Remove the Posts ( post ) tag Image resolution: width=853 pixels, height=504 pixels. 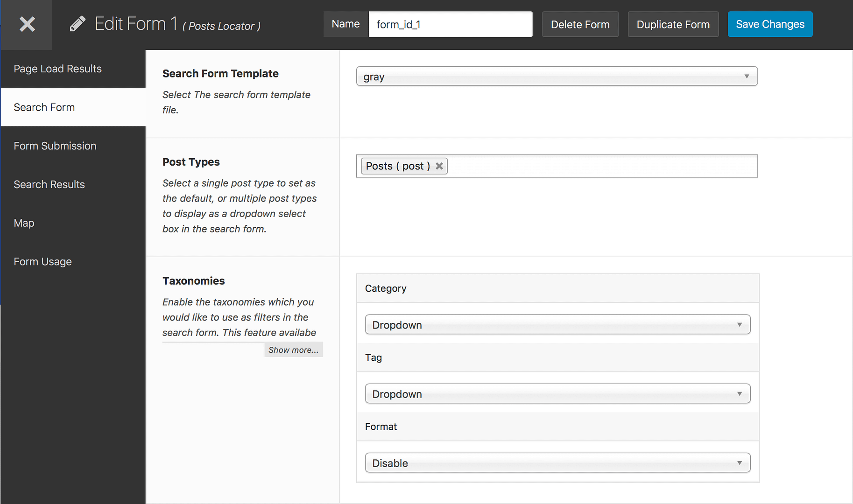(439, 166)
